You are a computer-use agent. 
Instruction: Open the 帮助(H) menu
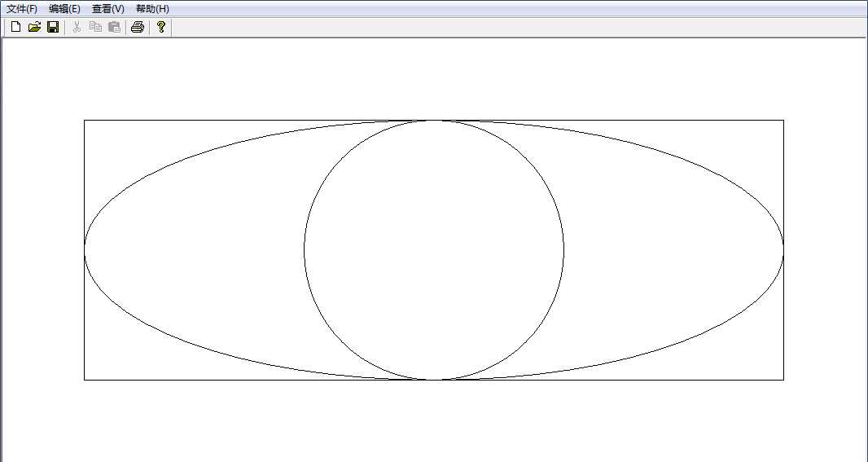coord(152,9)
